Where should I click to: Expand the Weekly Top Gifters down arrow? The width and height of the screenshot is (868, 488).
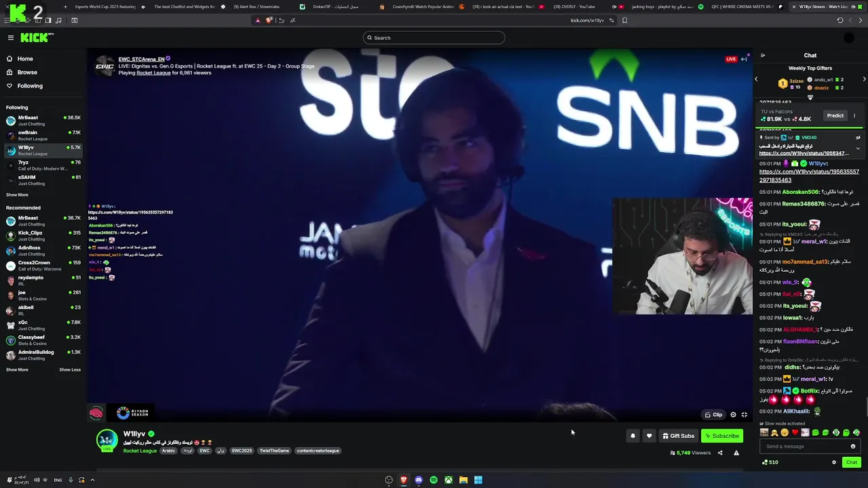(x=810, y=98)
